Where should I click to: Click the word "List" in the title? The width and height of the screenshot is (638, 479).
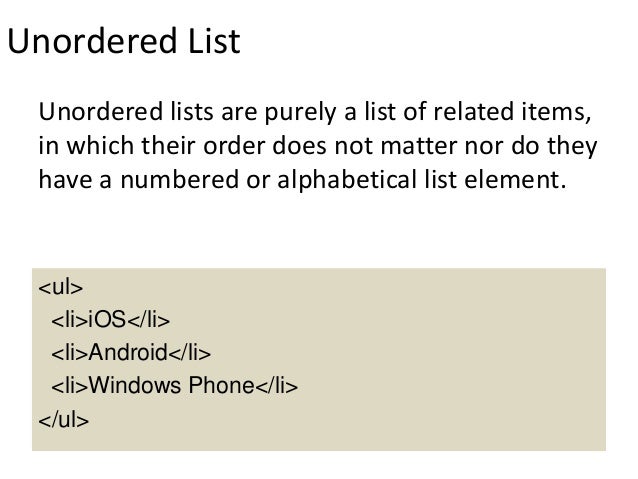coord(214,41)
